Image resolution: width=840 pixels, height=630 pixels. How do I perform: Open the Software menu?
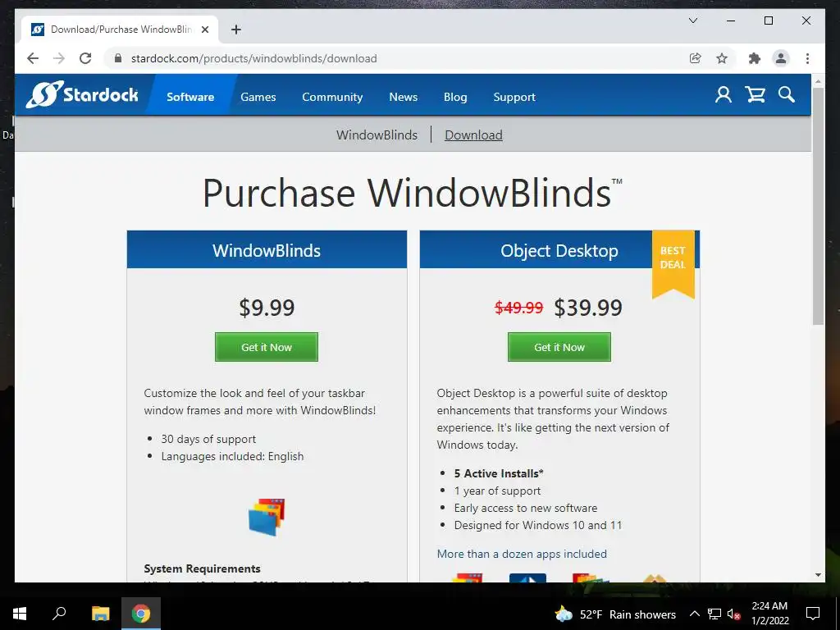(x=190, y=97)
